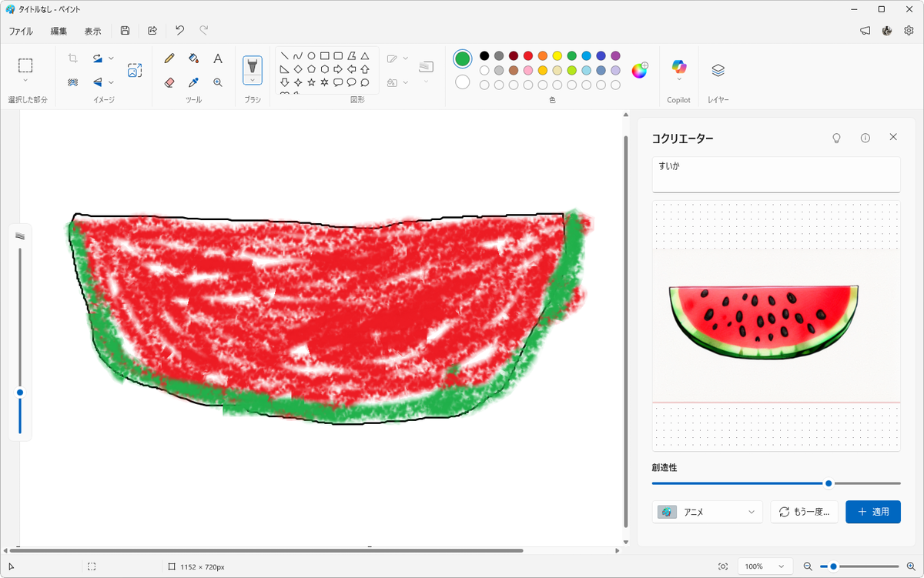Select the Pencil tool

tap(169, 58)
